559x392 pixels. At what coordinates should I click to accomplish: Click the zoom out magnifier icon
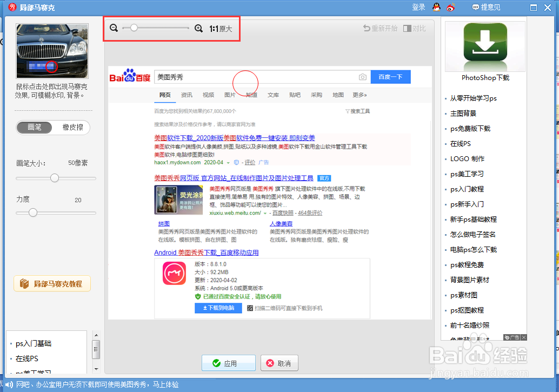tap(114, 28)
